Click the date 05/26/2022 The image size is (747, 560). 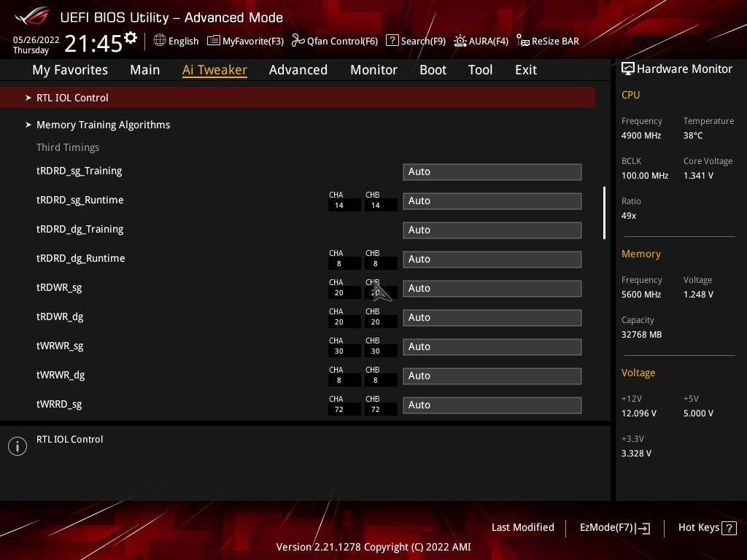click(x=36, y=40)
